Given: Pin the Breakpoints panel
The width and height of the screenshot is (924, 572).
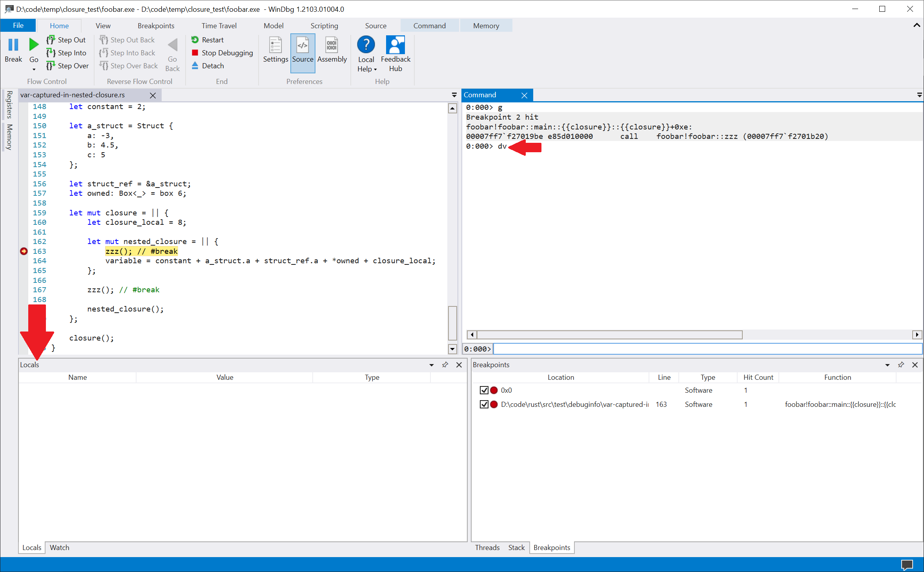Looking at the screenshot, I should tap(901, 365).
